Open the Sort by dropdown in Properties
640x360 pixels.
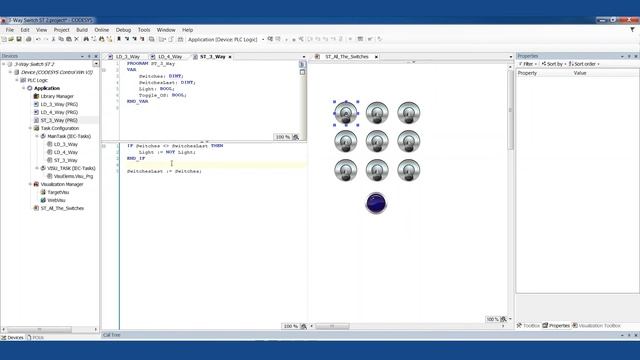[554, 64]
